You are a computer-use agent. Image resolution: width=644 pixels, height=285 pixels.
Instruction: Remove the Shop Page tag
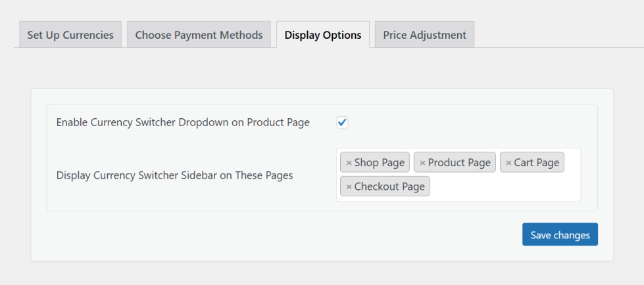tap(349, 163)
